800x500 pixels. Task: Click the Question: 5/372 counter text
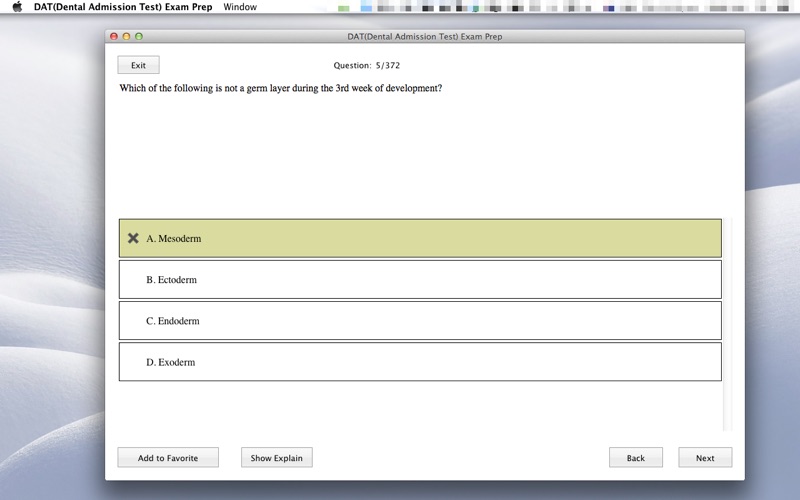coord(366,65)
